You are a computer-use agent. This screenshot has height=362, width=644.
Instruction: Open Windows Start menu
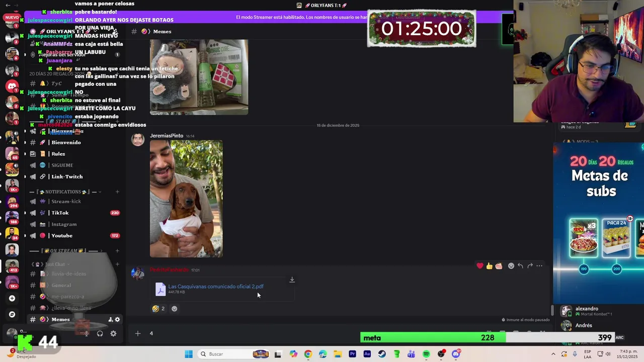(189, 354)
